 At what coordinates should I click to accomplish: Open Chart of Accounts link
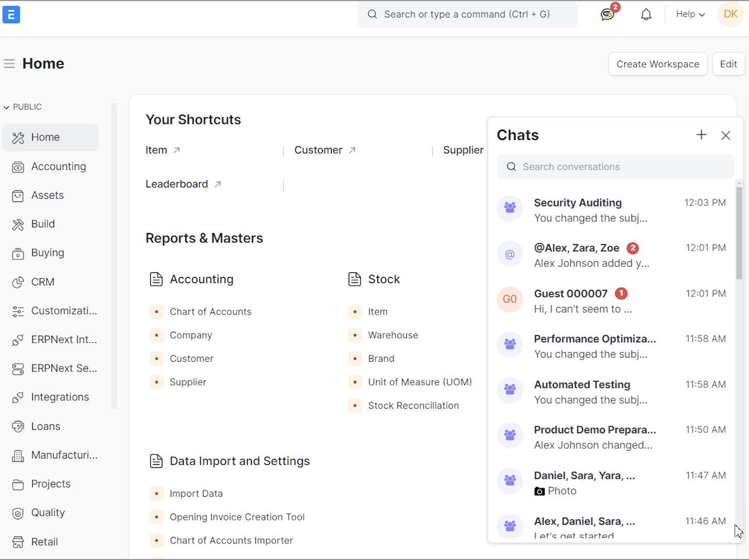pos(211,312)
